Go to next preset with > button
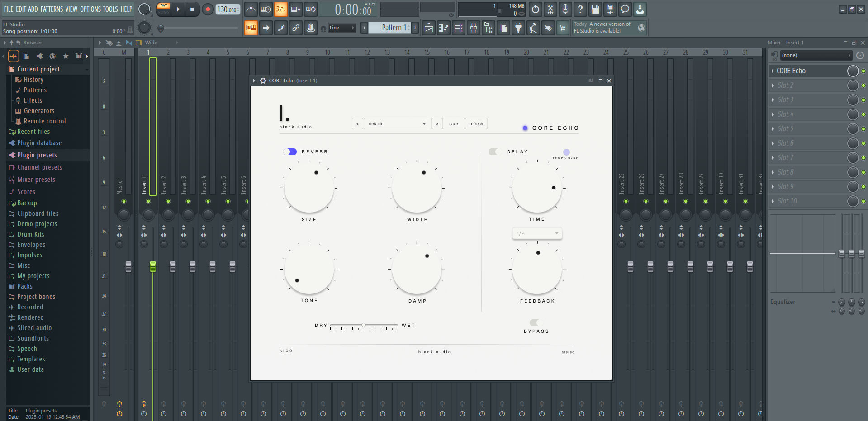Viewport: 868px width, 421px height. [437, 124]
